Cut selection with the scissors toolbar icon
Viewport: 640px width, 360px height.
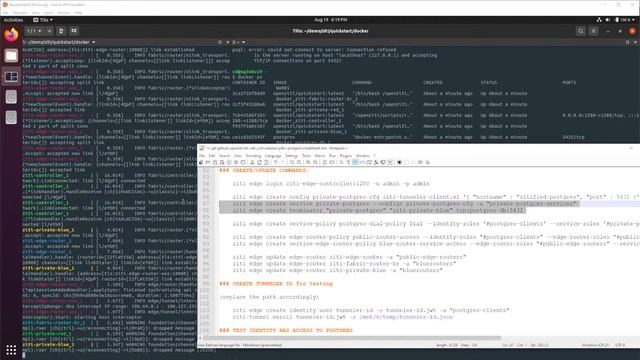coord(252,162)
